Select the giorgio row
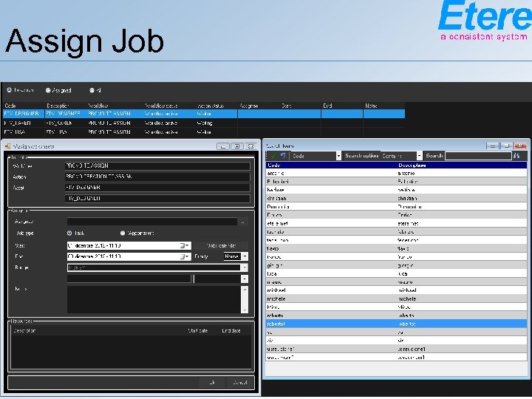Image resolution: width=532 pixels, height=399 pixels. tap(396, 265)
